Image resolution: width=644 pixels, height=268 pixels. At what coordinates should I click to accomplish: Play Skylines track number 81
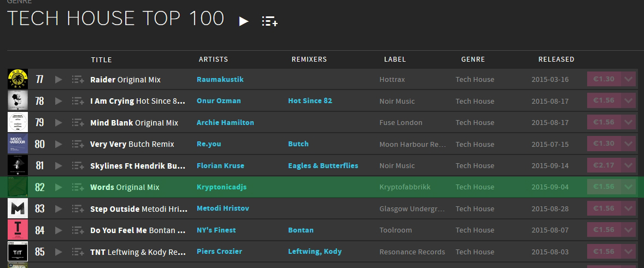(58, 166)
